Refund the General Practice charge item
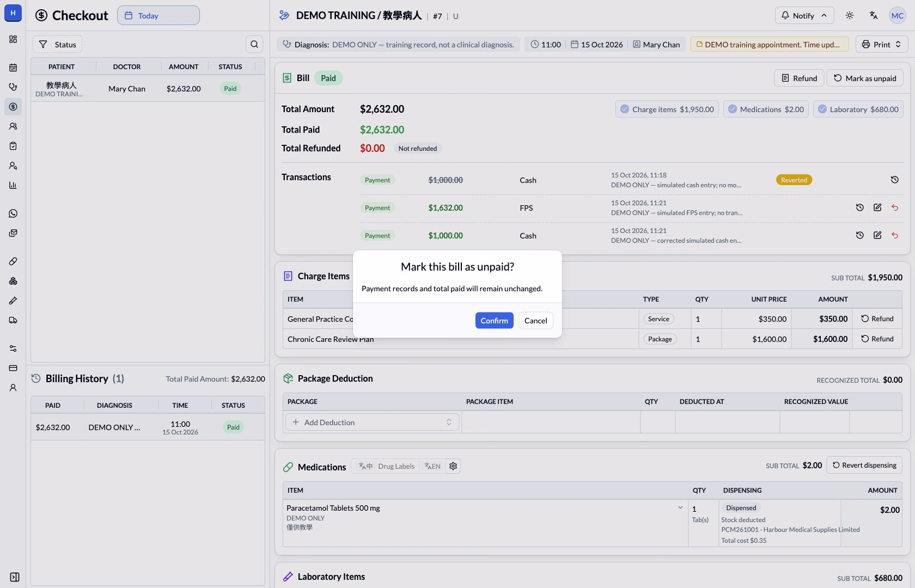The height and width of the screenshot is (588, 915). tap(877, 318)
